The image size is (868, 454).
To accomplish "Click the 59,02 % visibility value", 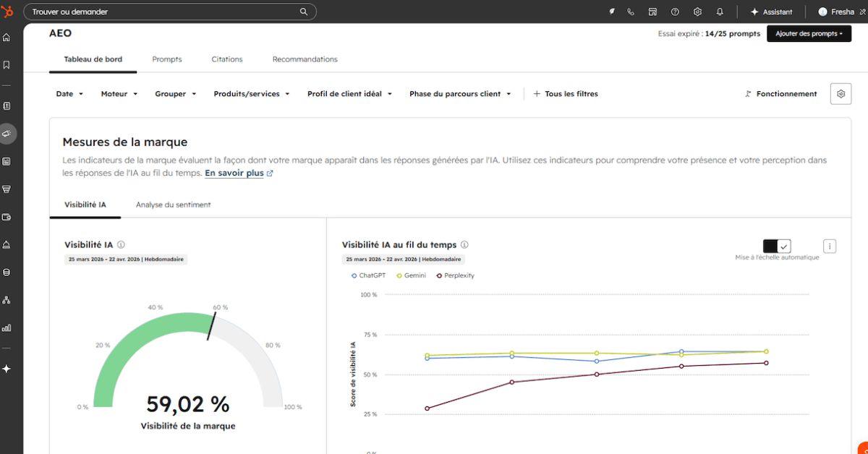I will click(x=188, y=404).
